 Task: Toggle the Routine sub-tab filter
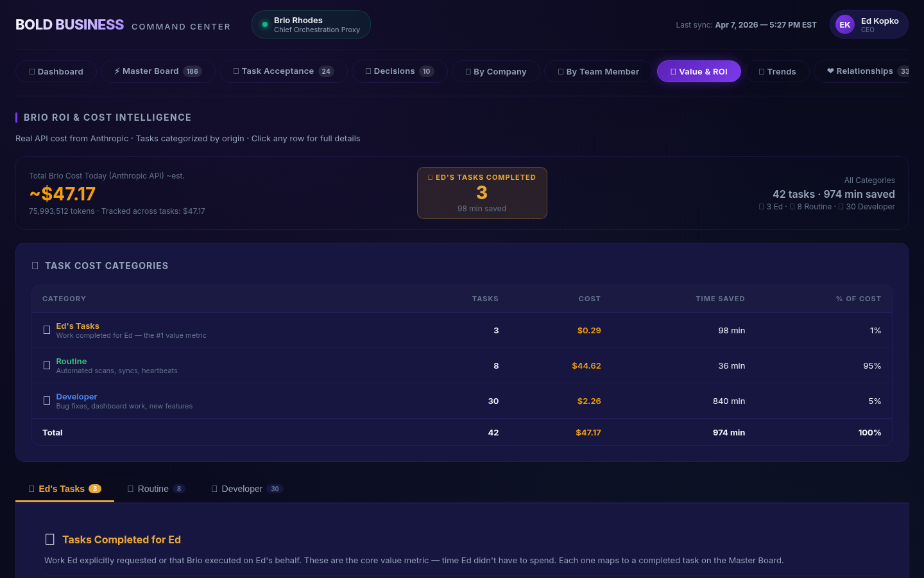point(156,489)
